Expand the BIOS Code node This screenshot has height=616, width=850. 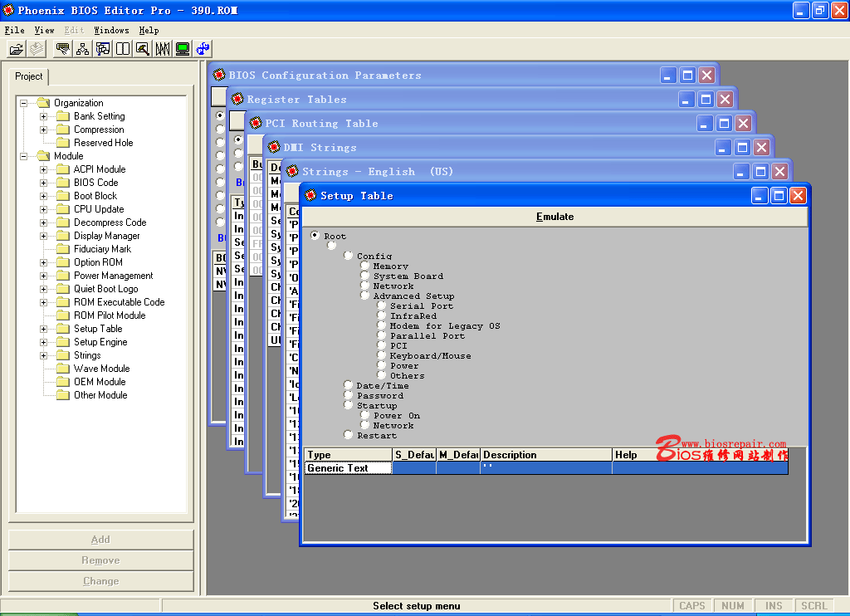point(43,183)
